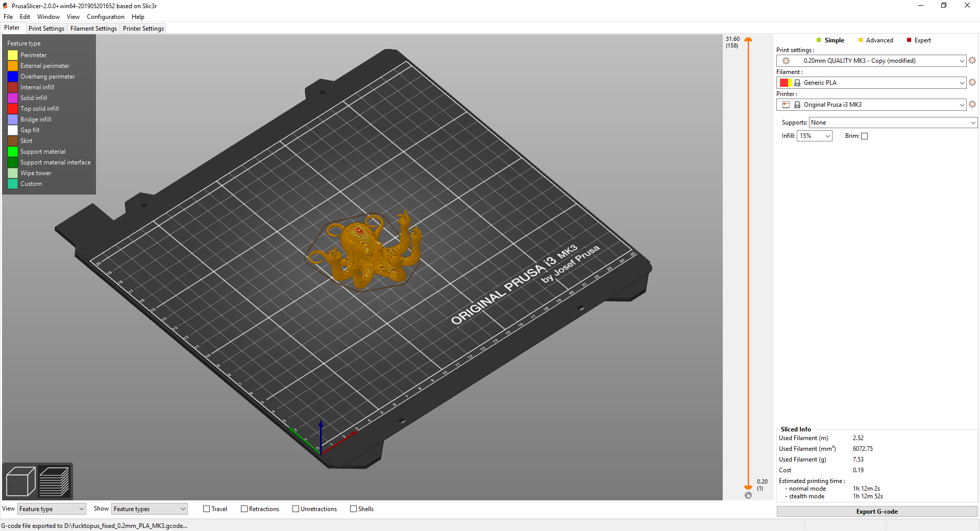This screenshot has width=980, height=531.
Task: Switch to the Print Settings tab
Action: (x=46, y=29)
